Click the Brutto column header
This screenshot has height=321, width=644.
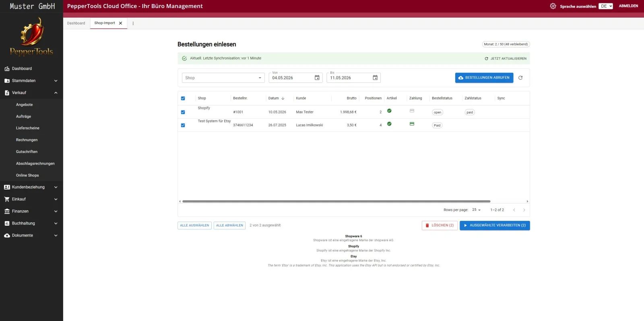click(x=351, y=98)
